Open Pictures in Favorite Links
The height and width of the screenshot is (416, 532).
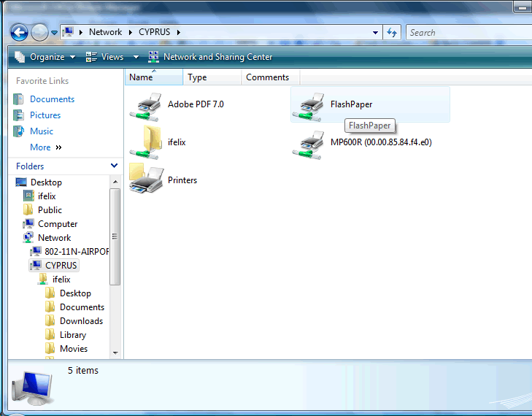pos(45,115)
